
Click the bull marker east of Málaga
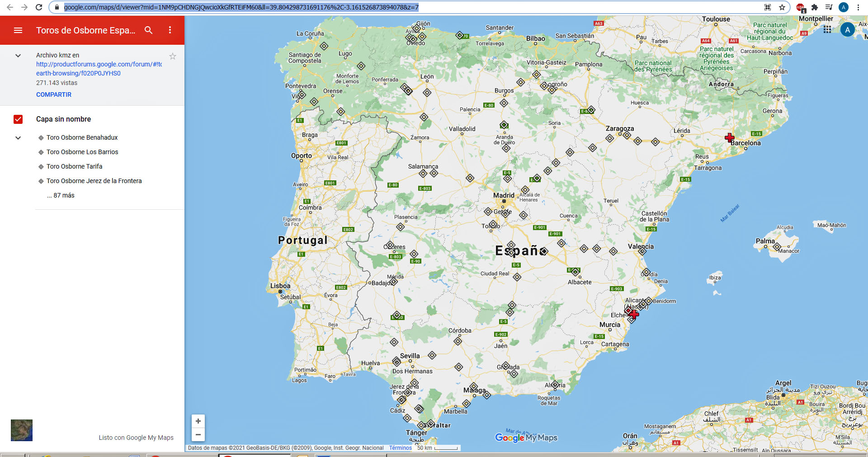487,395
